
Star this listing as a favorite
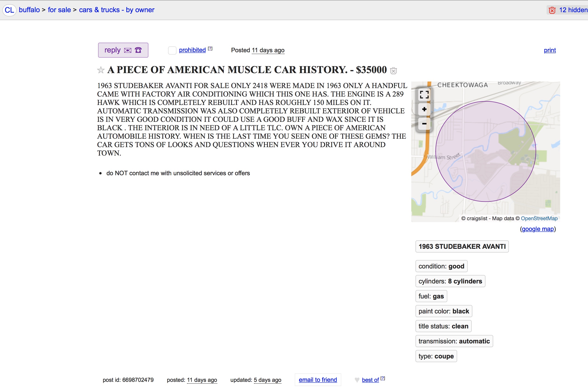pyautogui.click(x=101, y=70)
